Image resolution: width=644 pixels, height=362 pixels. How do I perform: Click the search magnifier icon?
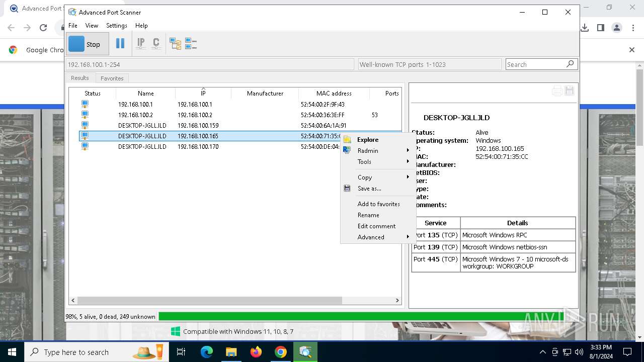pyautogui.click(x=570, y=64)
